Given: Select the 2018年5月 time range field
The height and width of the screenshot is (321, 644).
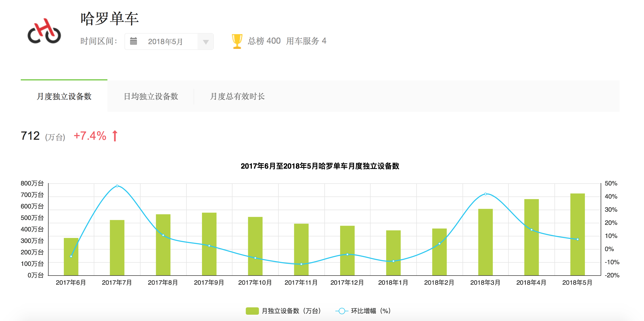Looking at the screenshot, I should 165,42.
